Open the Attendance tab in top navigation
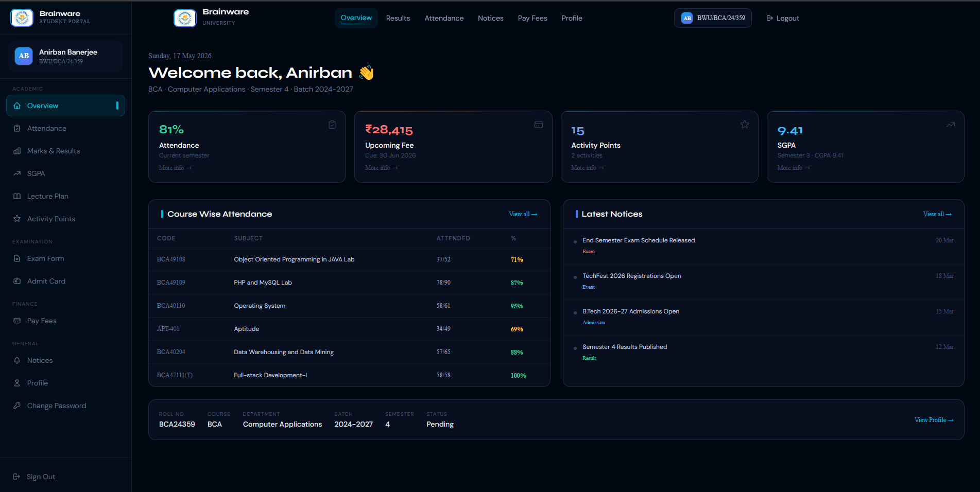980x492 pixels. [444, 18]
